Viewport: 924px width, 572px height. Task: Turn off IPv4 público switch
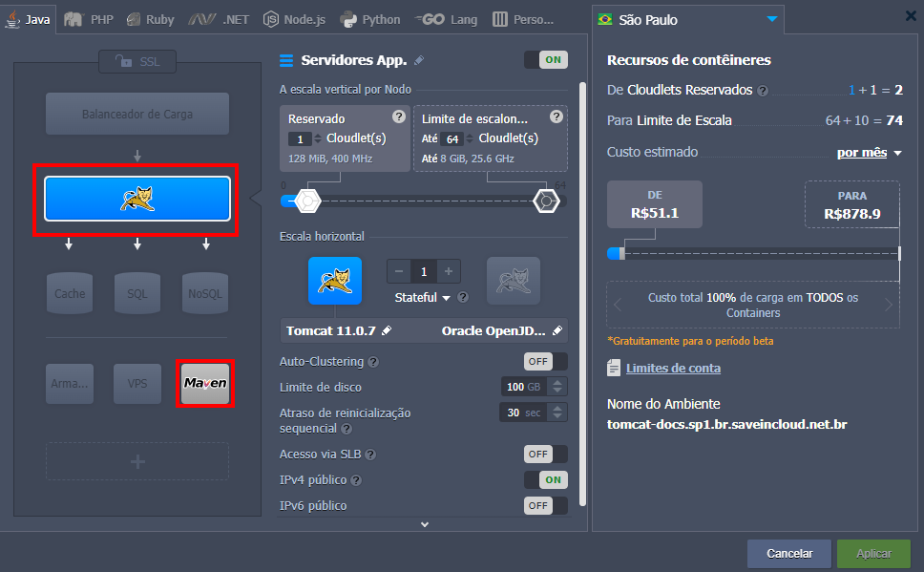click(x=546, y=479)
